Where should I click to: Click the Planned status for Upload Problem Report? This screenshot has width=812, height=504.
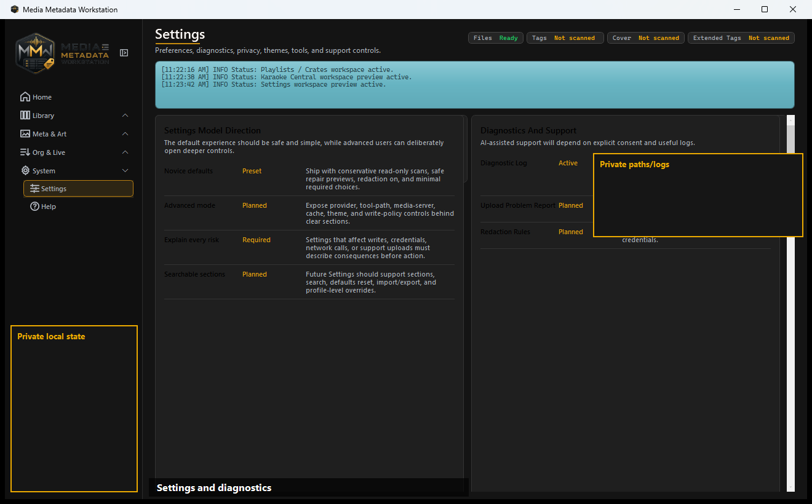(x=571, y=205)
